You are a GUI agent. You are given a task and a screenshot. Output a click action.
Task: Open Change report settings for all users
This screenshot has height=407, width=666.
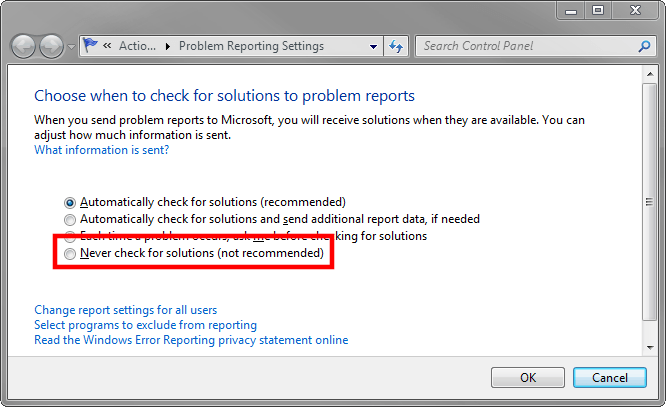[125, 310]
